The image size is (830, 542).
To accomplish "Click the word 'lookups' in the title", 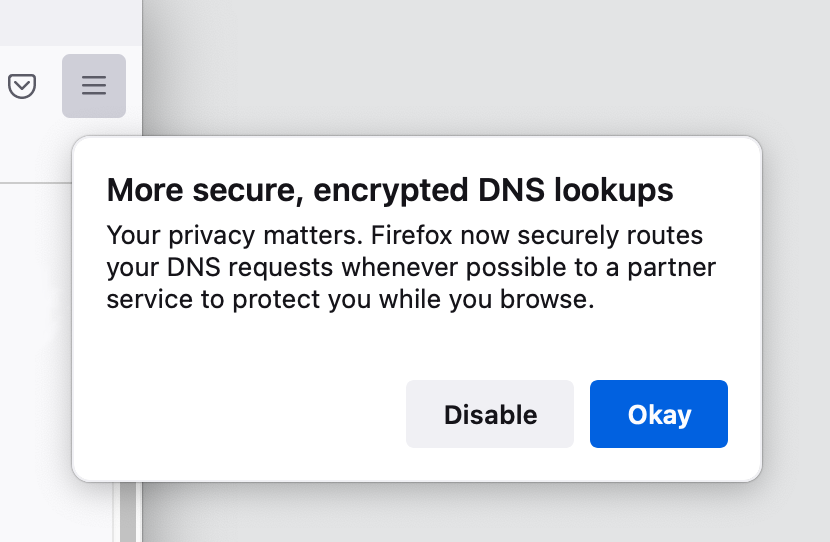I will click(x=614, y=191).
